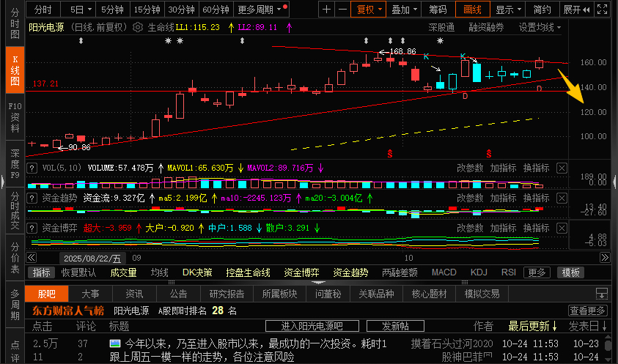Click the 进入阳光电源吧 button
Image resolution: width=618 pixels, height=364 pixels.
(312, 326)
